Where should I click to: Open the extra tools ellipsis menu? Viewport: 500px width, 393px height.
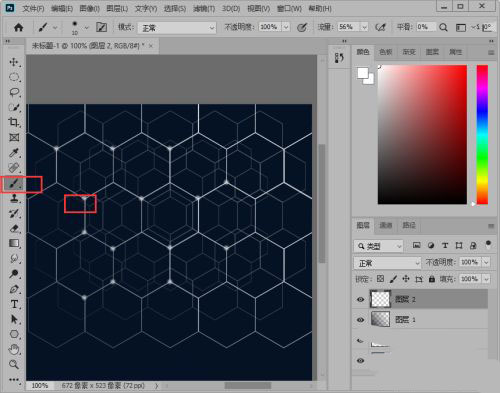coord(14,379)
